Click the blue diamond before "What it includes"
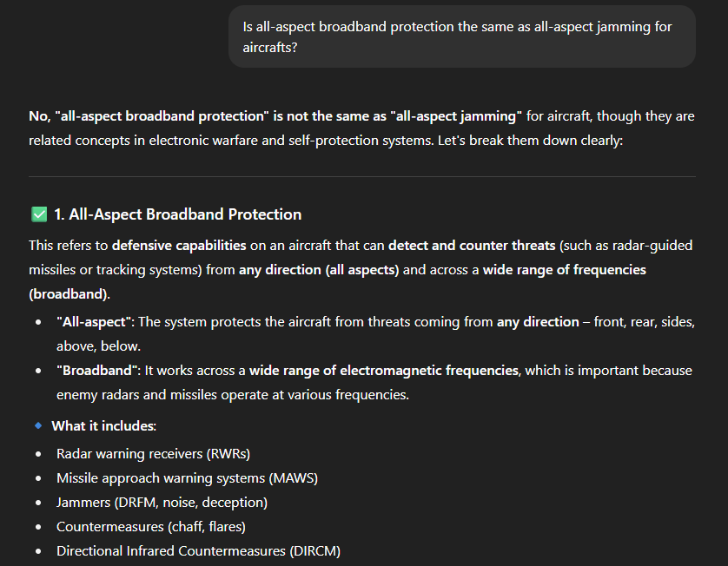 tap(38, 425)
